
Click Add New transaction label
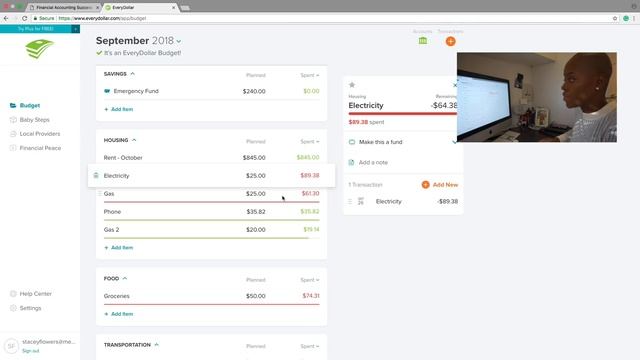(x=445, y=185)
